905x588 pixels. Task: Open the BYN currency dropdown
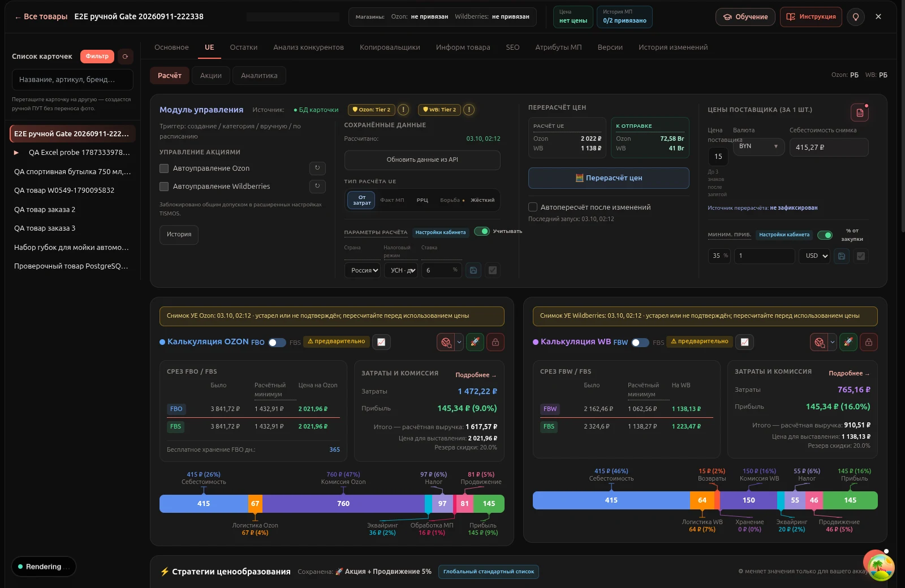[x=759, y=146]
